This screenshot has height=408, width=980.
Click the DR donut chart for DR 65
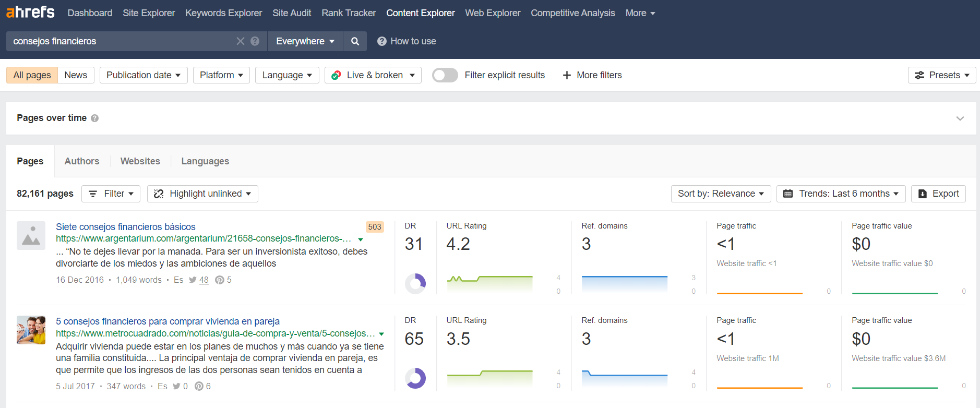coord(415,378)
